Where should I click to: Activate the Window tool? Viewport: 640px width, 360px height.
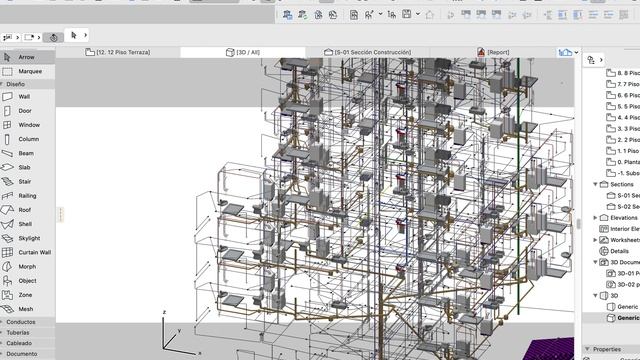click(x=27, y=125)
